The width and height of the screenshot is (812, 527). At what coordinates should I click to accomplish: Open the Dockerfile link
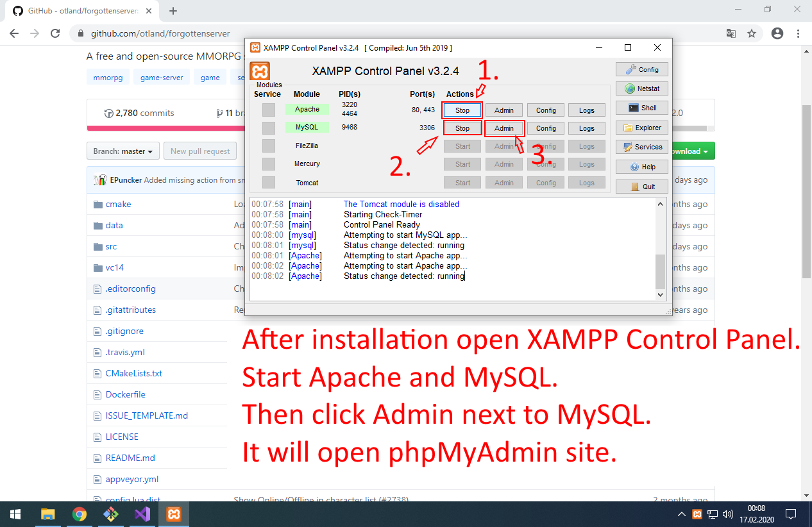[x=125, y=394]
